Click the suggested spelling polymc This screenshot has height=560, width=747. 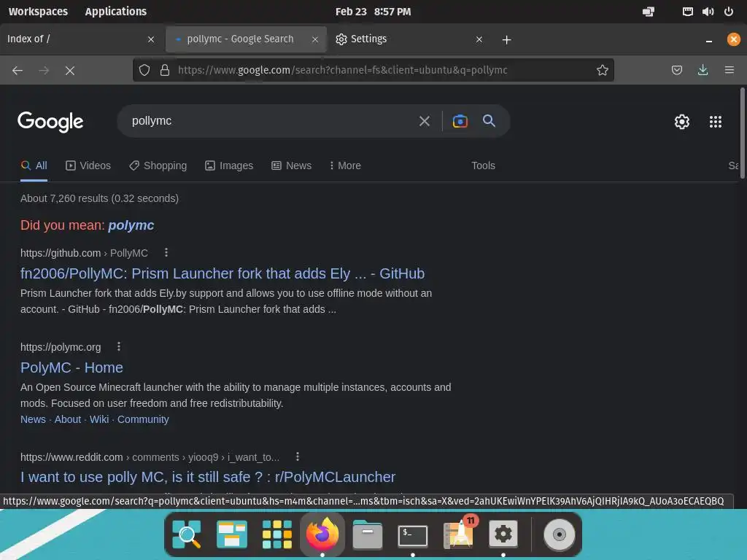tap(131, 225)
